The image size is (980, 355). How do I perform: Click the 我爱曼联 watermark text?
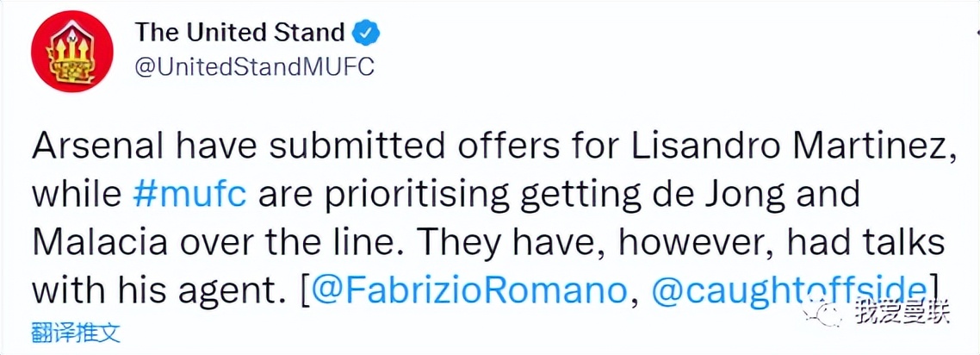902,312
